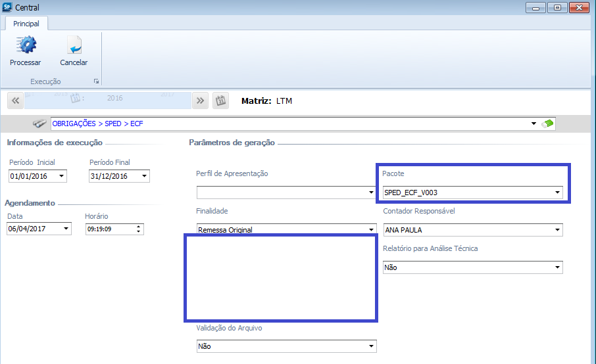Viewport: 596px width, 364px height.
Task: Expand the OBRIGAÇÕES > SPED > ECF path dropdown
Action: pos(533,124)
